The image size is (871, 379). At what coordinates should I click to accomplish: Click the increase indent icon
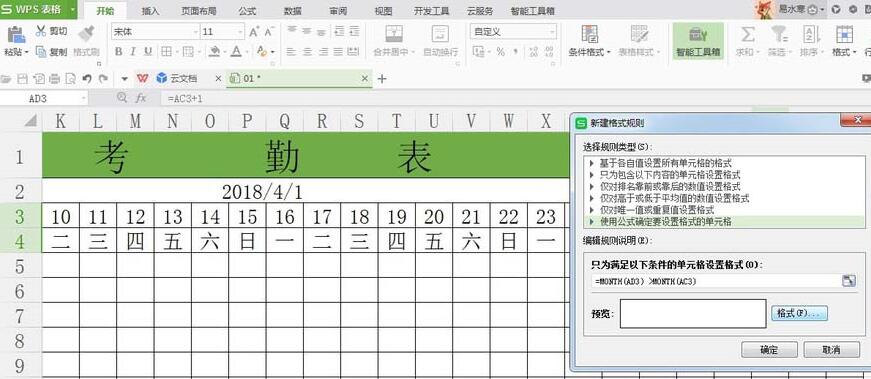coord(354,31)
